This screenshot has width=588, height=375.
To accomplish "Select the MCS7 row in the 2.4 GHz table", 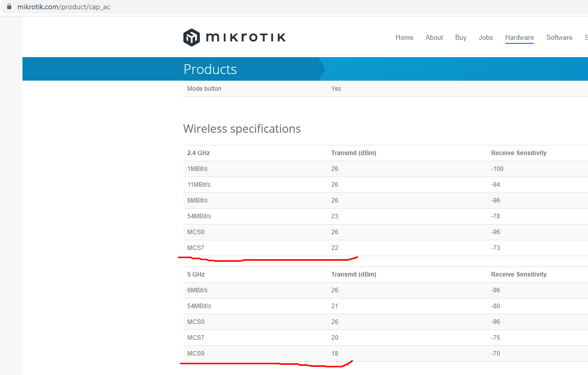I will click(x=196, y=247).
